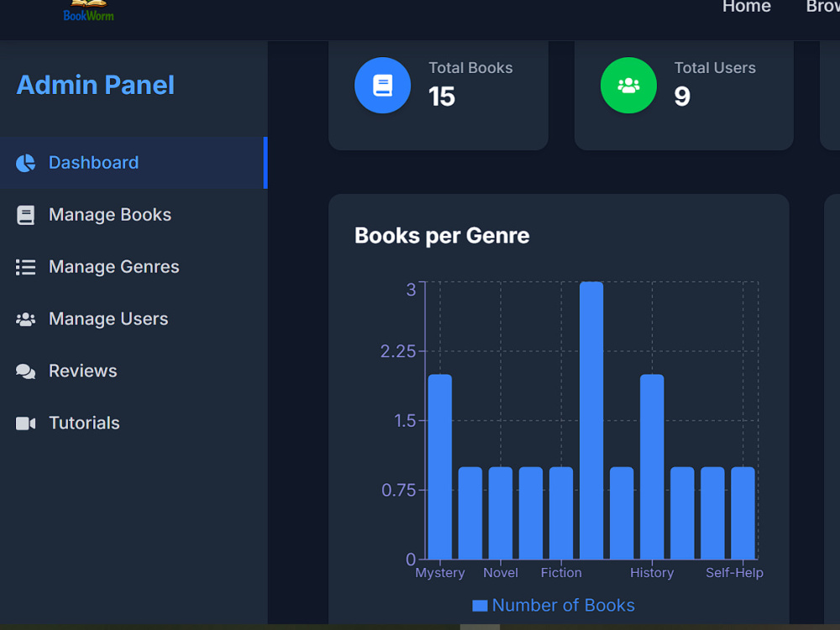Click the BookWorm logo
Screen dimensions: 840x630
point(88,11)
